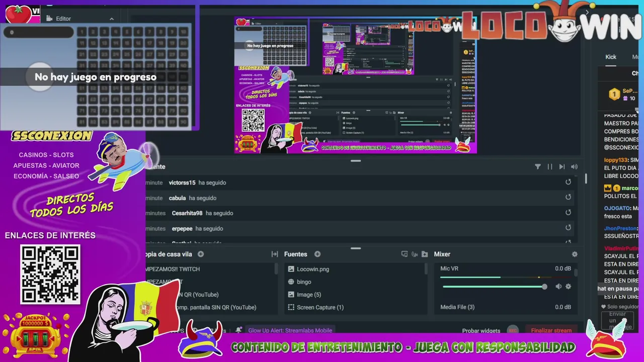Open the notifications bell icon
Screen dimensions: 644x362
(239, 330)
